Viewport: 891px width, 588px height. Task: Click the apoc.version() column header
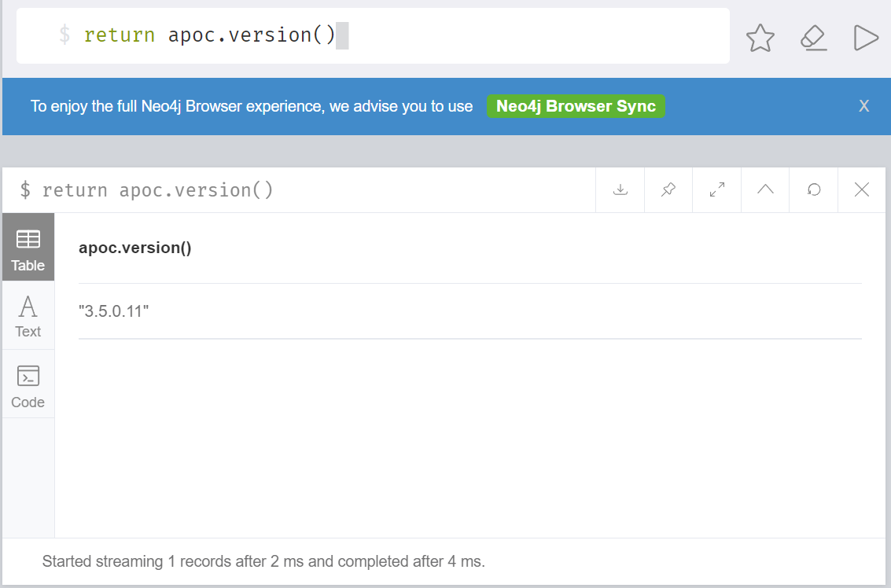pos(134,247)
